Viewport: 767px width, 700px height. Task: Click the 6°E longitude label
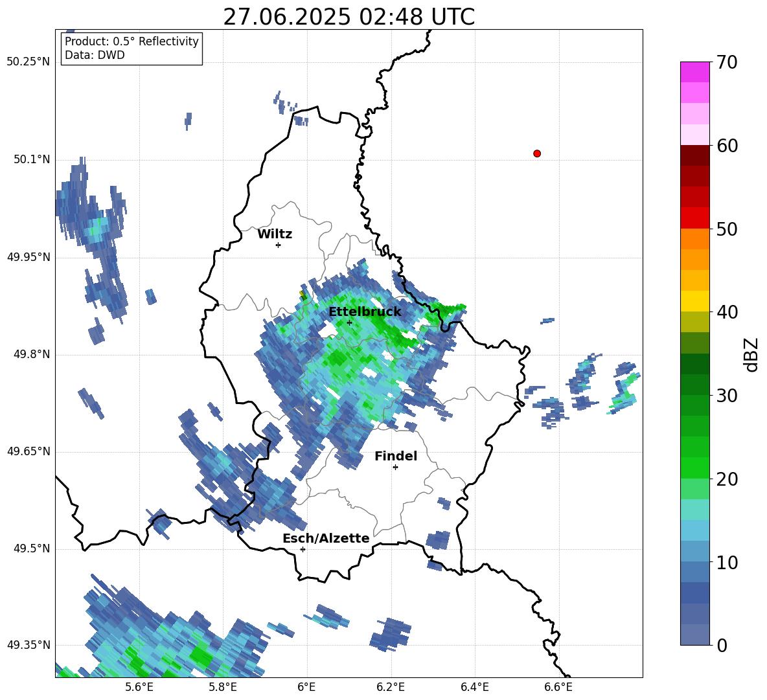(306, 688)
